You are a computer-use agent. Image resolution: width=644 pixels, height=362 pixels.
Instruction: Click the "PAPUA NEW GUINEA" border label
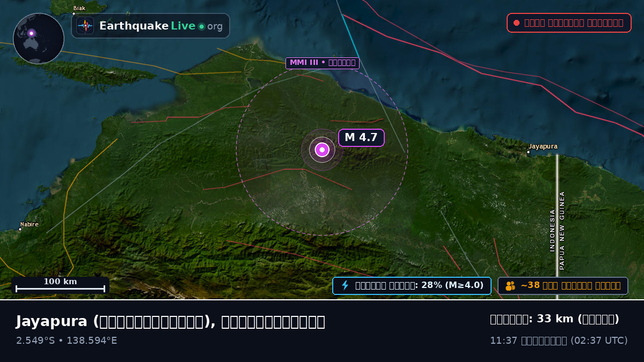click(562, 231)
